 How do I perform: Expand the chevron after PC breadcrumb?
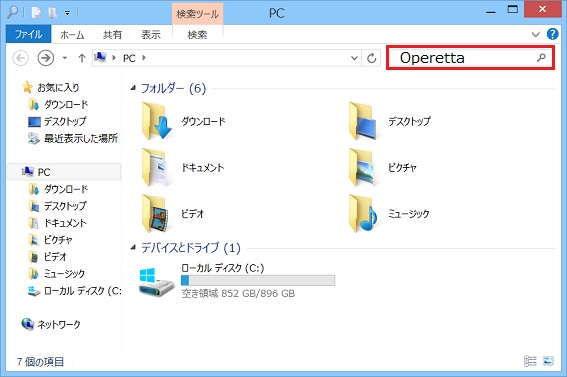[x=144, y=58]
